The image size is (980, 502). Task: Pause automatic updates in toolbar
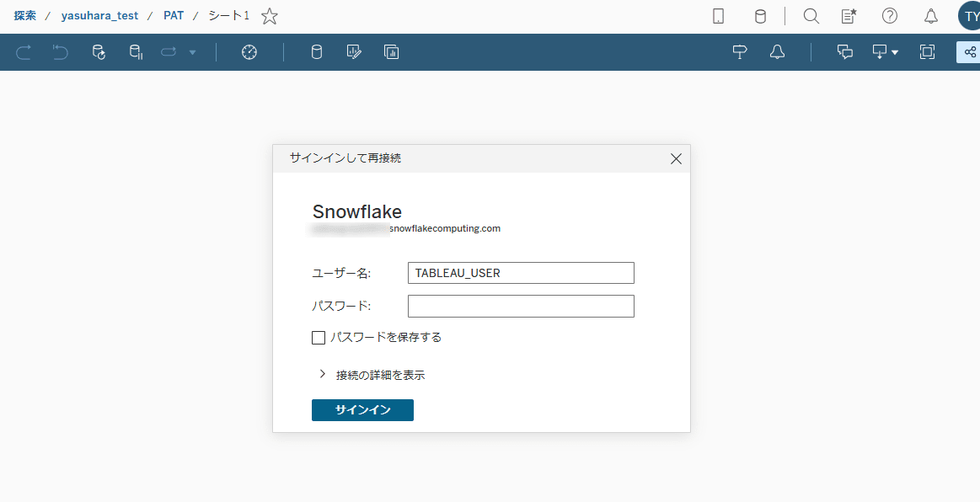click(136, 52)
